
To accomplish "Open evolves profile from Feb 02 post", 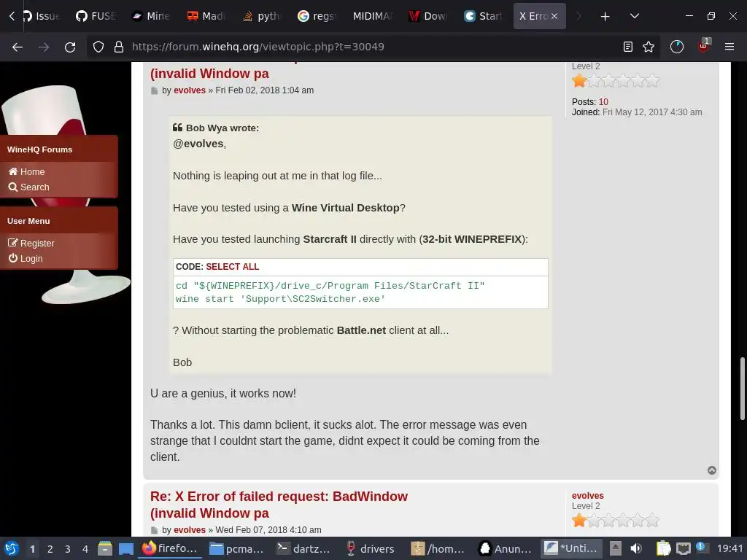I will tap(190, 90).
